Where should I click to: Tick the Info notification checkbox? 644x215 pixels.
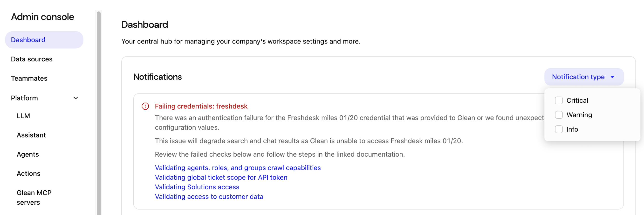pyautogui.click(x=559, y=129)
